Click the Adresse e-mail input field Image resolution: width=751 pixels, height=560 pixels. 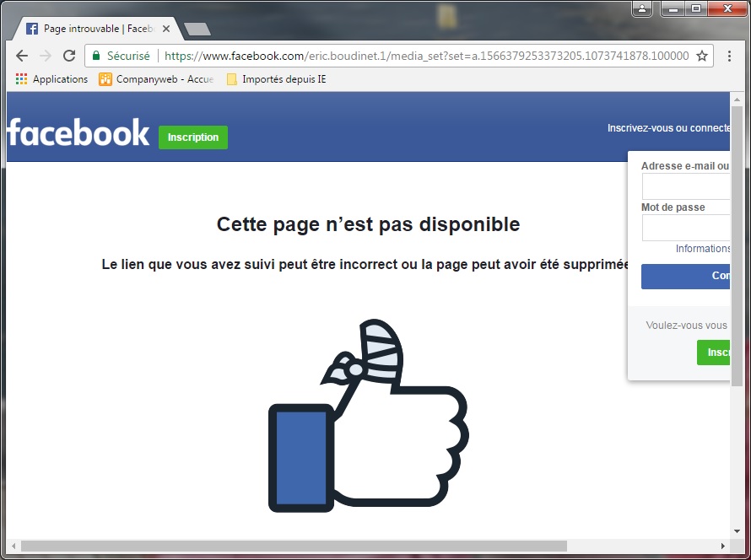[x=686, y=186]
